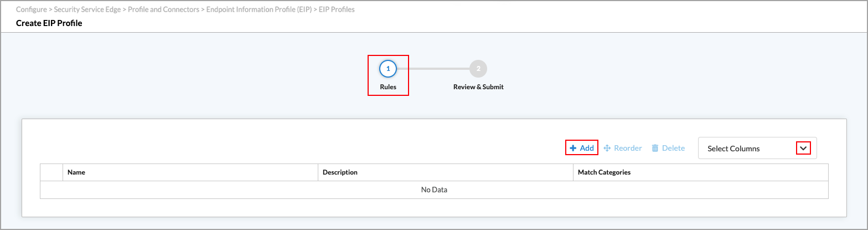The image size is (868, 230).
Task: Click the Name column header
Action: (x=190, y=172)
